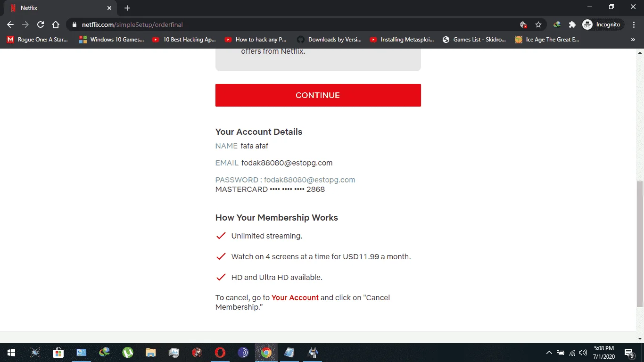
Task: Open Wi-Fi network settings in the tray
Action: pos(572,353)
